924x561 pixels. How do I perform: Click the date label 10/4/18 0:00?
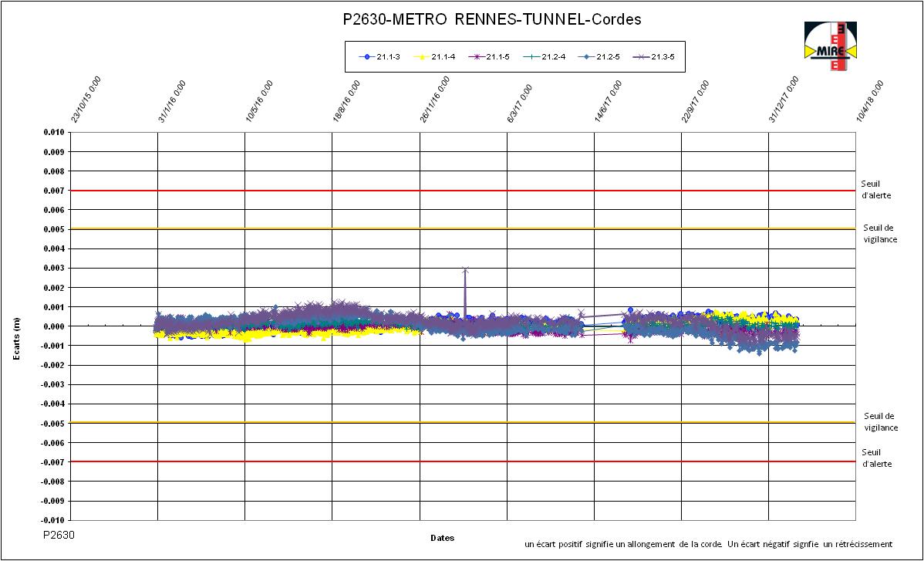(870, 101)
